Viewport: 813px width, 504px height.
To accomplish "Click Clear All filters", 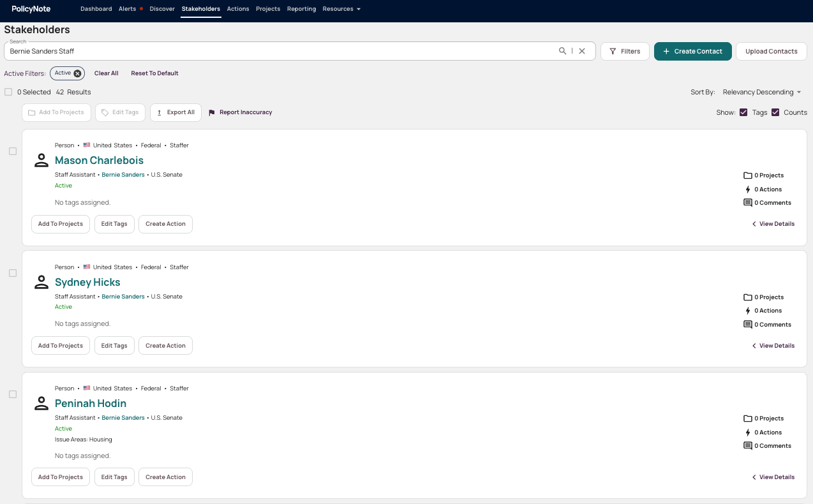I will tap(107, 73).
